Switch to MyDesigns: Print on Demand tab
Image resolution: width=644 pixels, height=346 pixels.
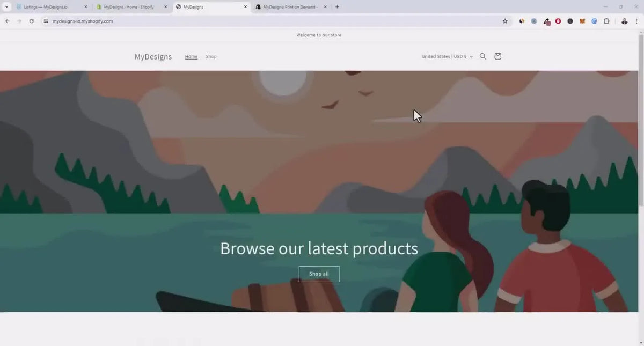[291, 7]
